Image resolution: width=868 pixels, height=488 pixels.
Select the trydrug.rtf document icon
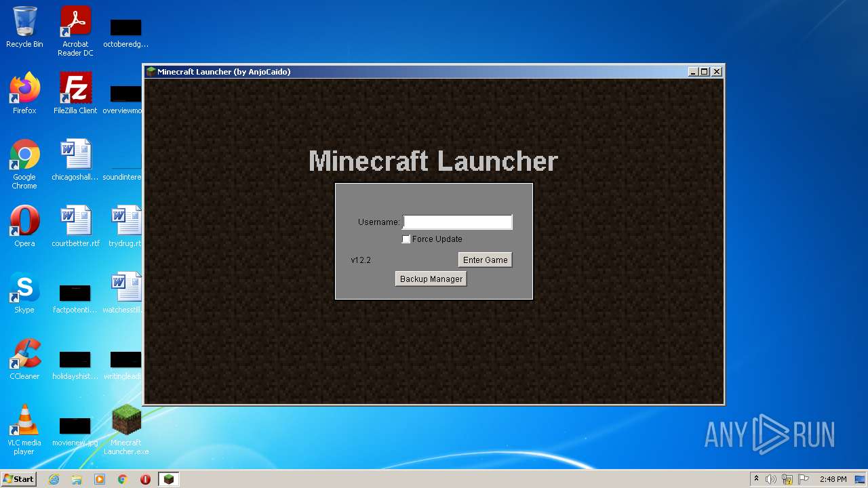[x=126, y=226]
